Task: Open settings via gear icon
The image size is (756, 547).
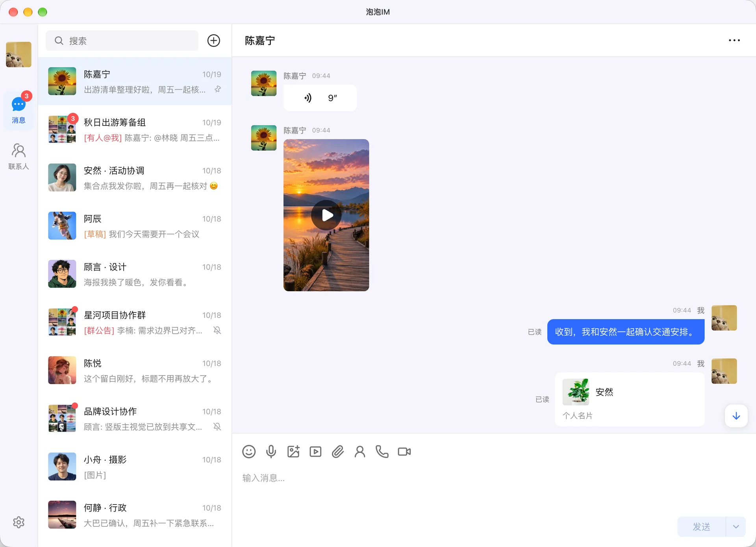Action: click(x=19, y=522)
